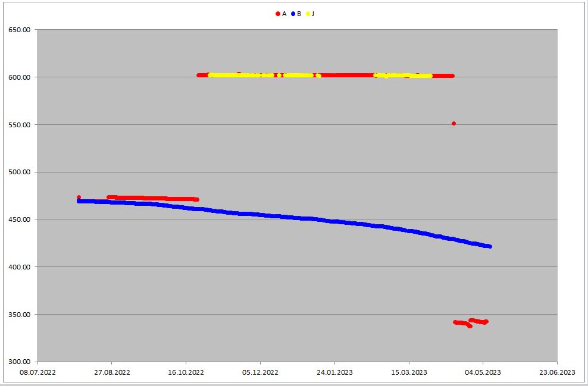Click the 16.10.2022 date axis label
588x386 pixels.
tap(186, 372)
